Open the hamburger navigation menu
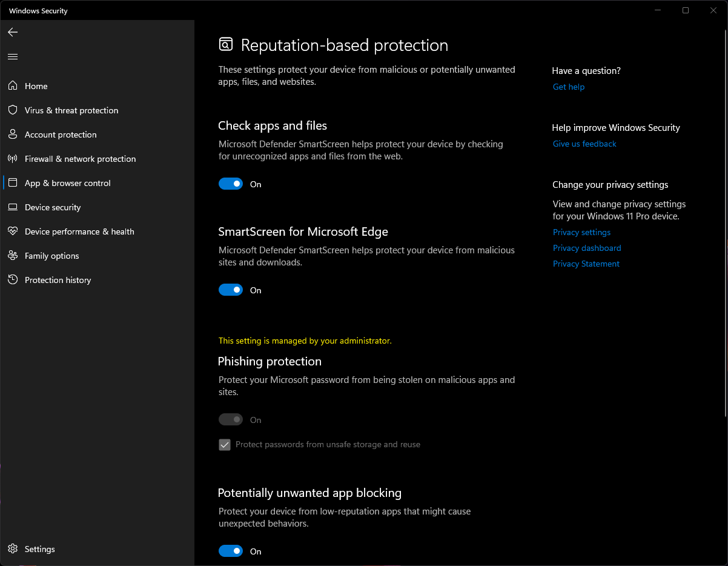This screenshot has width=728, height=566. coord(13,56)
